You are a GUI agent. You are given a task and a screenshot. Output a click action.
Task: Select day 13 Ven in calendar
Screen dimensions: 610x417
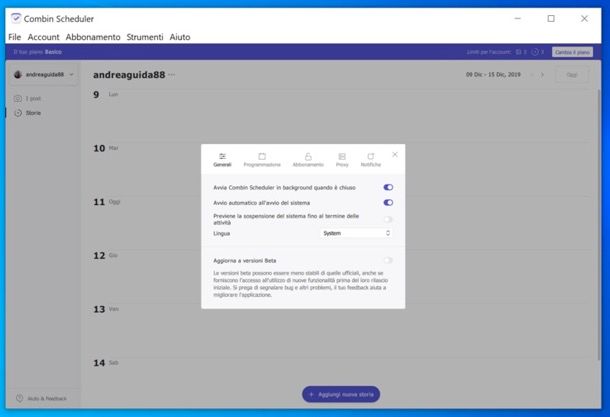tap(106, 309)
